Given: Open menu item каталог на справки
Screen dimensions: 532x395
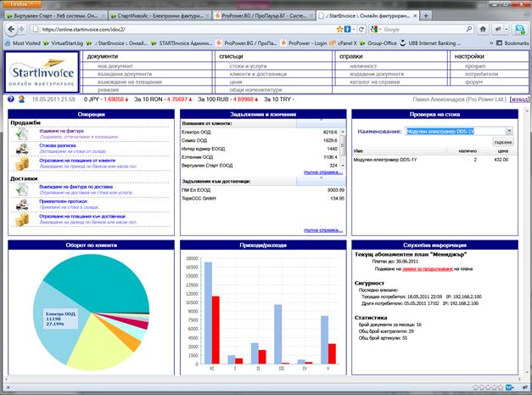Looking at the screenshot, I should [374, 82].
